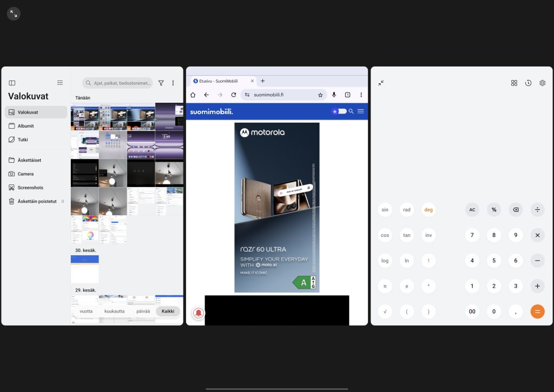This screenshot has width=554, height=392.
Task: Tap the fullscreen arrows icon at top-left
Action: click(14, 14)
